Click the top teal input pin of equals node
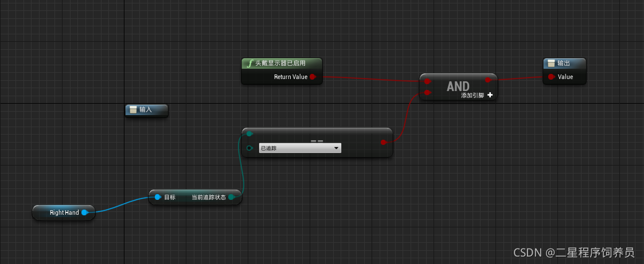Screen dimensions: 644x264 pos(249,133)
